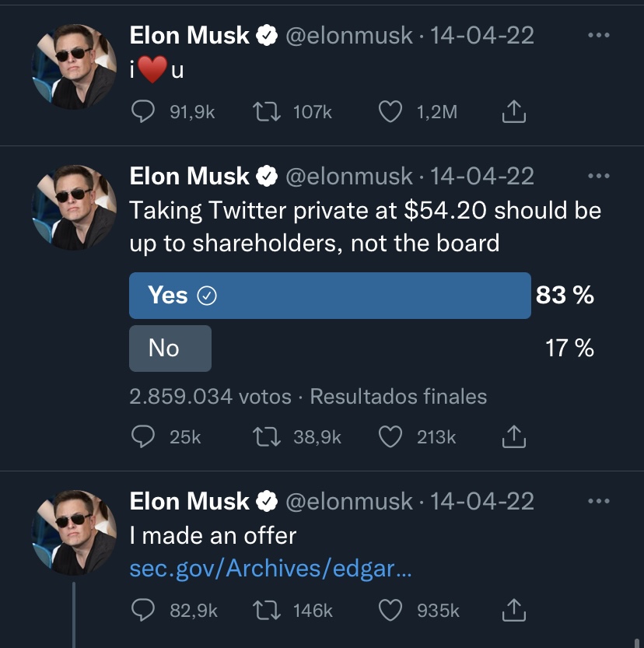The image size is (644, 648).
Task: Share the 'I made an offer' tweet
Action: click(513, 611)
